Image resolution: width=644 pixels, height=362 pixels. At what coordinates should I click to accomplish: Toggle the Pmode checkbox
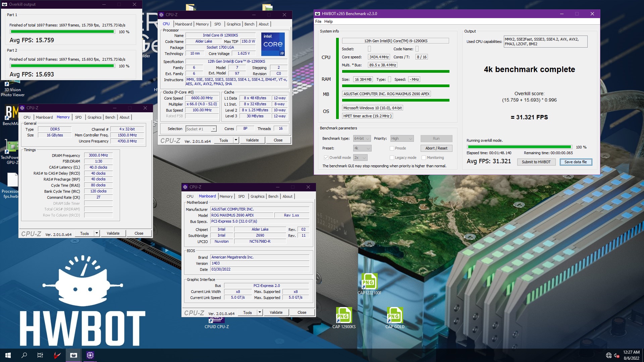point(392,148)
